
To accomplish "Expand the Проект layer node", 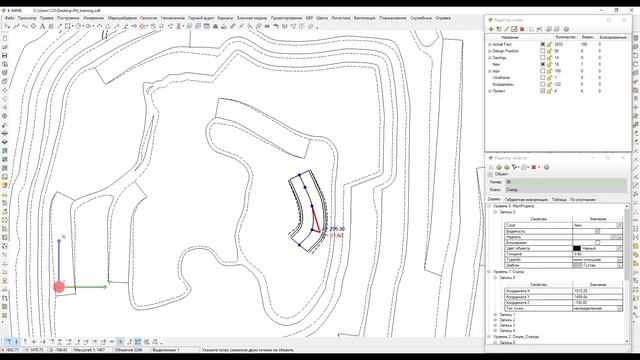I will (489, 91).
